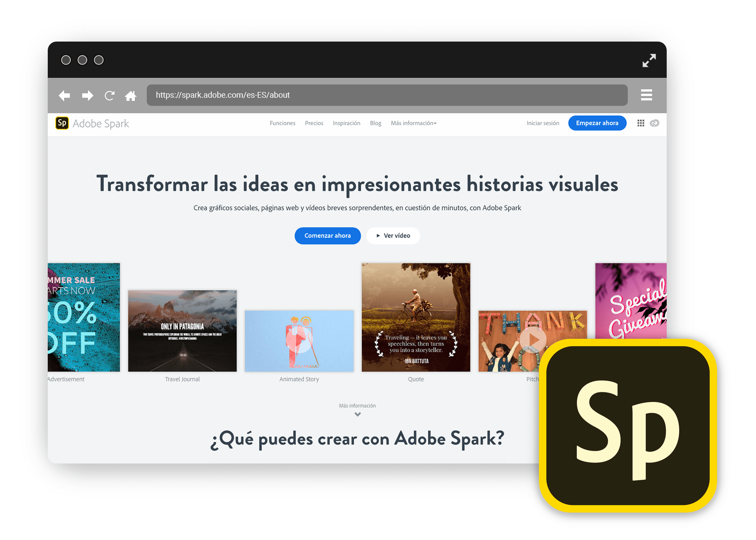Click the Ver vídeo button

click(x=393, y=236)
